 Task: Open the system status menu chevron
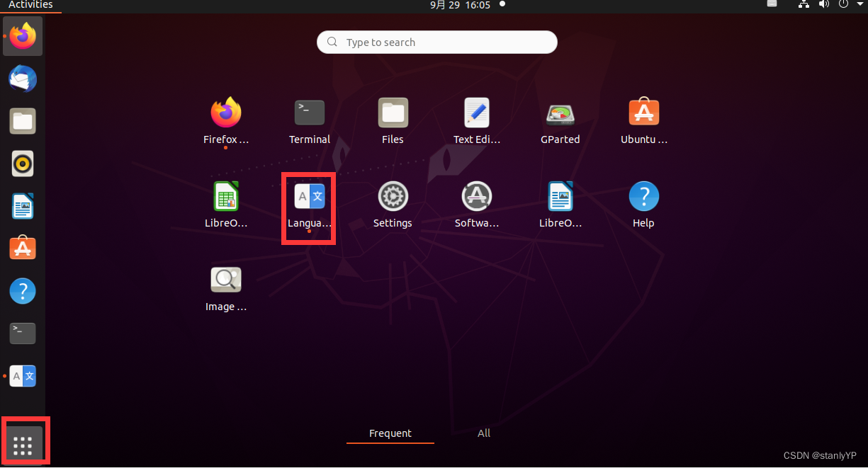click(x=859, y=5)
